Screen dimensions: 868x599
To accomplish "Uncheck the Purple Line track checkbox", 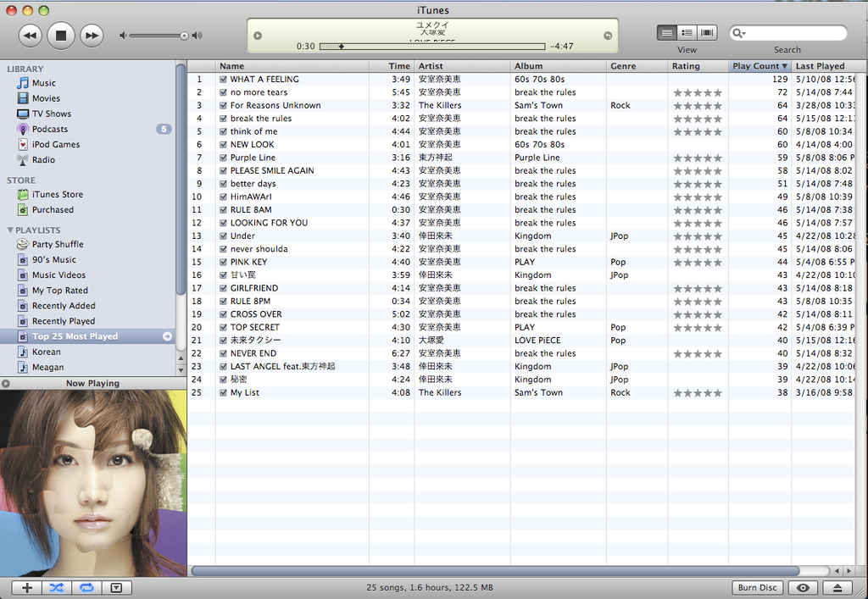I will click(223, 158).
